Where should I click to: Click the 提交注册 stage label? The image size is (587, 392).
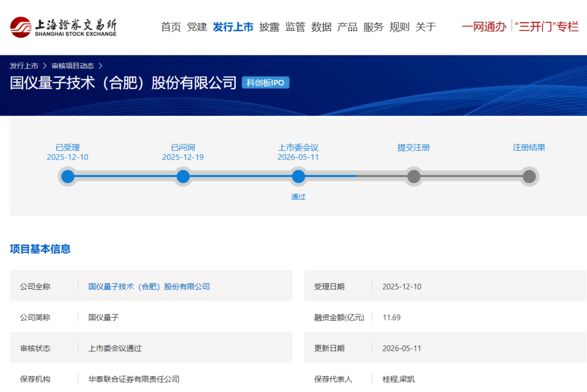(x=414, y=147)
